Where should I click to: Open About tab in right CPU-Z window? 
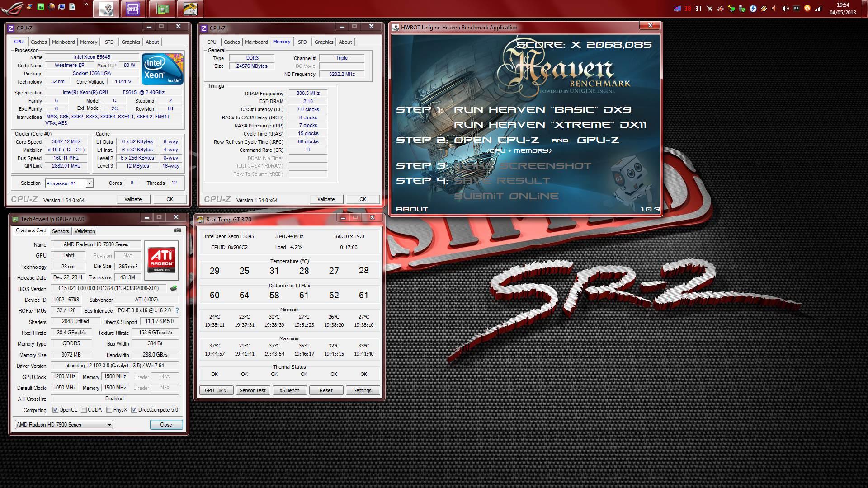[x=345, y=42]
